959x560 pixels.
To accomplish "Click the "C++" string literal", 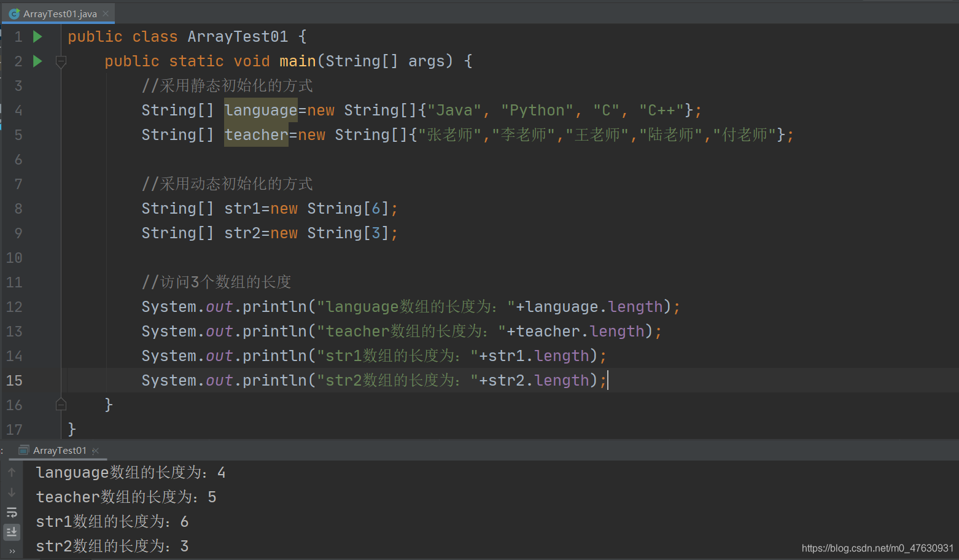I will pos(661,111).
